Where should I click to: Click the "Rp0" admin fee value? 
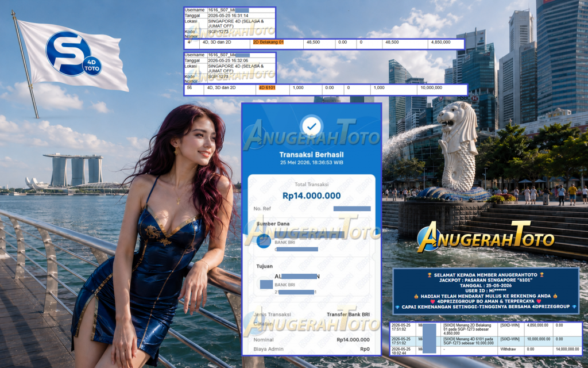(365, 349)
